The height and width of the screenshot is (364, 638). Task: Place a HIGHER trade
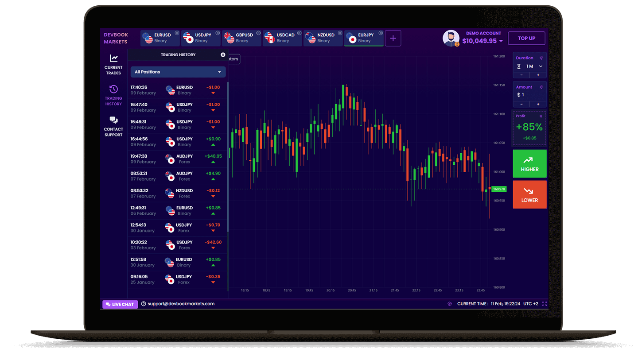pyautogui.click(x=529, y=163)
